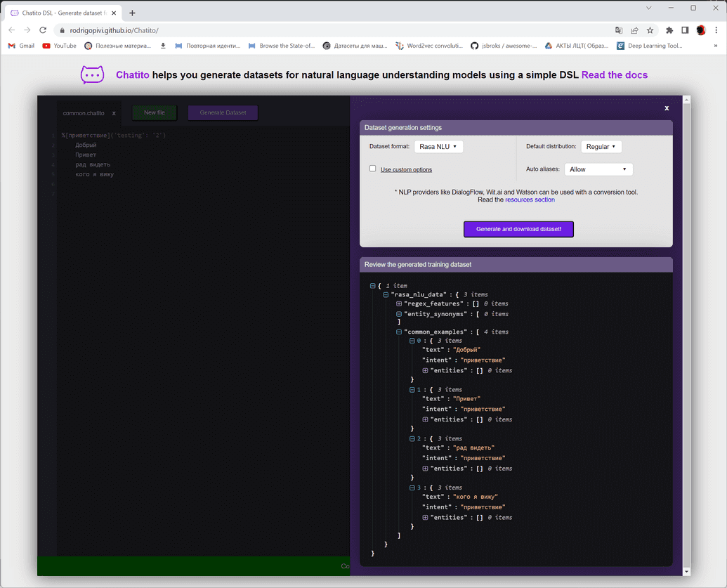Collapse example item 2
The image size is (727, 588).
coord(412,438)
